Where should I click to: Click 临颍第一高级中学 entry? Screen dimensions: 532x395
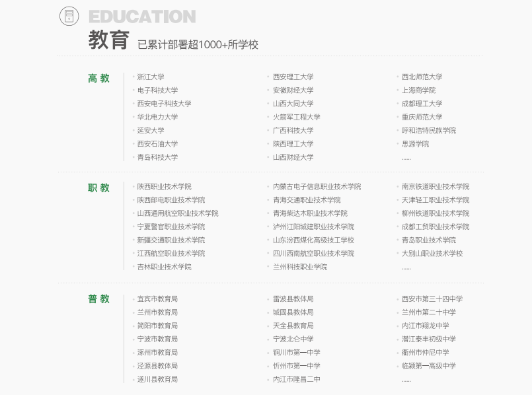pyautogui.click(x=429, y=366)
